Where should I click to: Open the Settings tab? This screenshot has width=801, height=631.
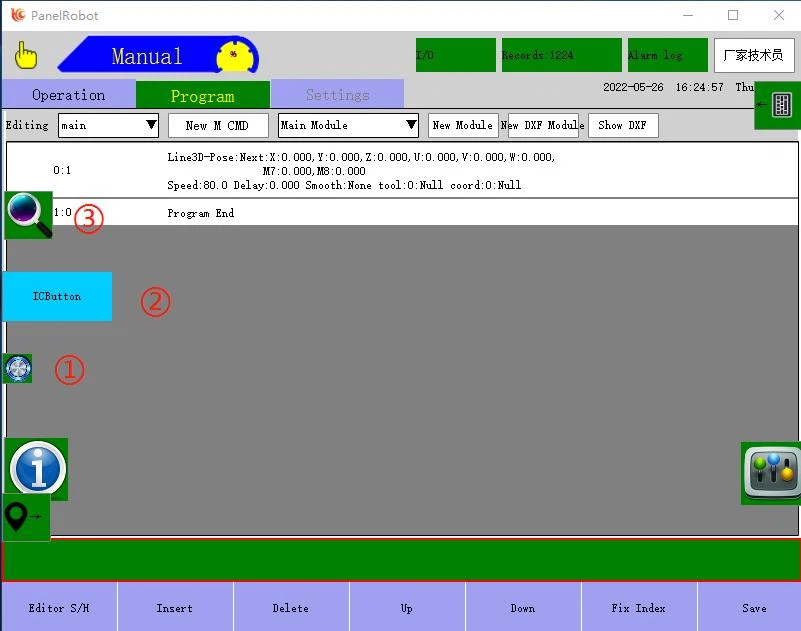(x=337, y=95)
